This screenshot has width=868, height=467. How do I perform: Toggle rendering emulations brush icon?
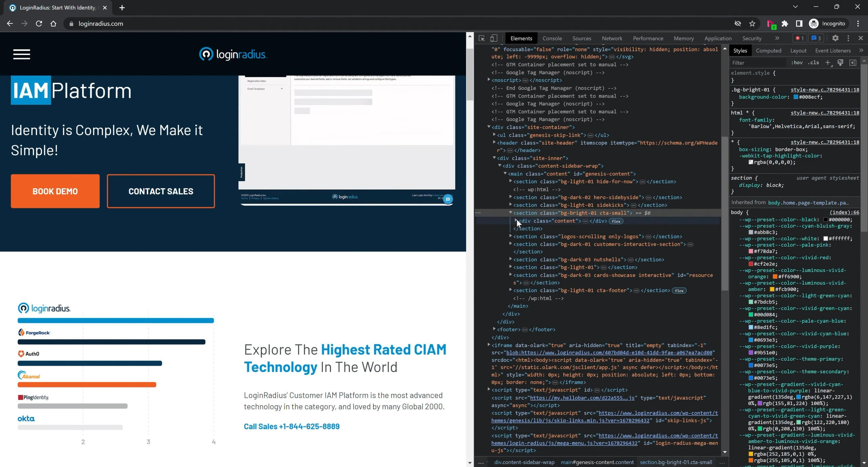pos(841,63)
